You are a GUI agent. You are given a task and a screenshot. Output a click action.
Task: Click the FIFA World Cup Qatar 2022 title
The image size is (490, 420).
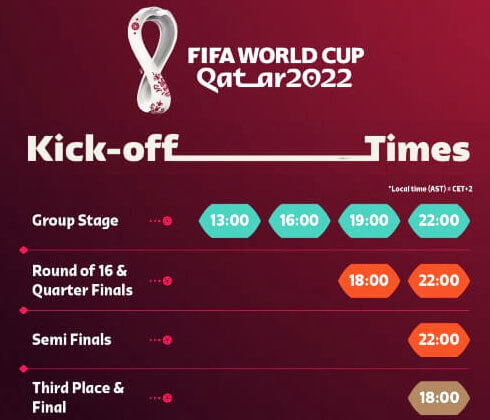click(275, 69)
